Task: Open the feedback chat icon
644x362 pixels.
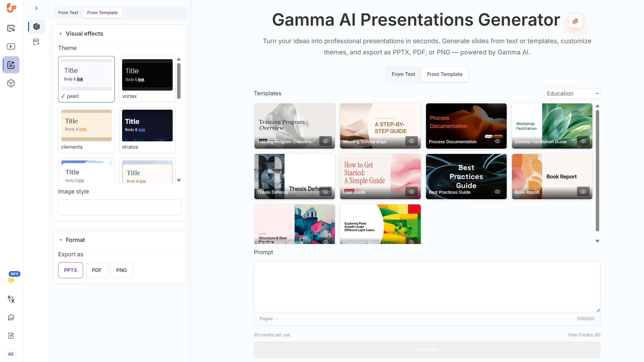Action: click(x=11, y=317)
